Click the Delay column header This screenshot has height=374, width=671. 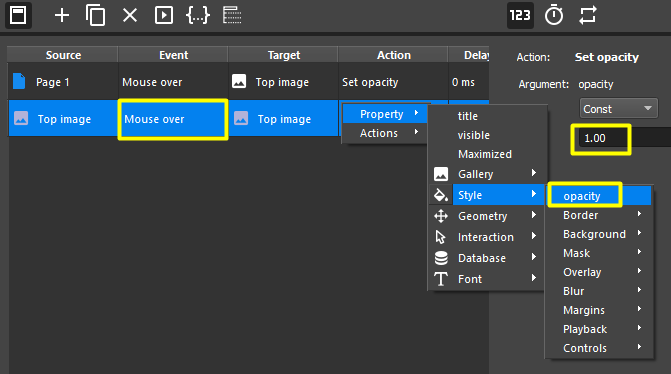469,55
